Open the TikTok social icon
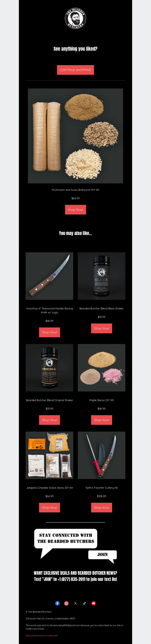 point(84,603)
